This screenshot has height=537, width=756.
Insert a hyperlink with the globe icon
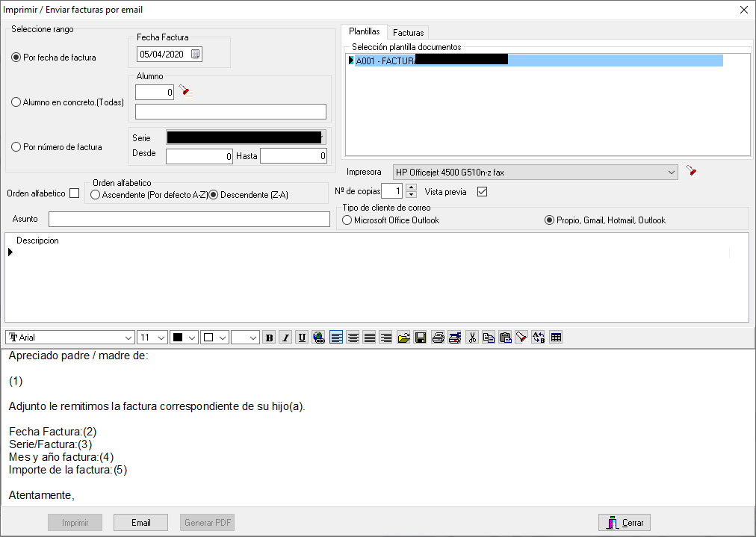(x=319, y=338)
